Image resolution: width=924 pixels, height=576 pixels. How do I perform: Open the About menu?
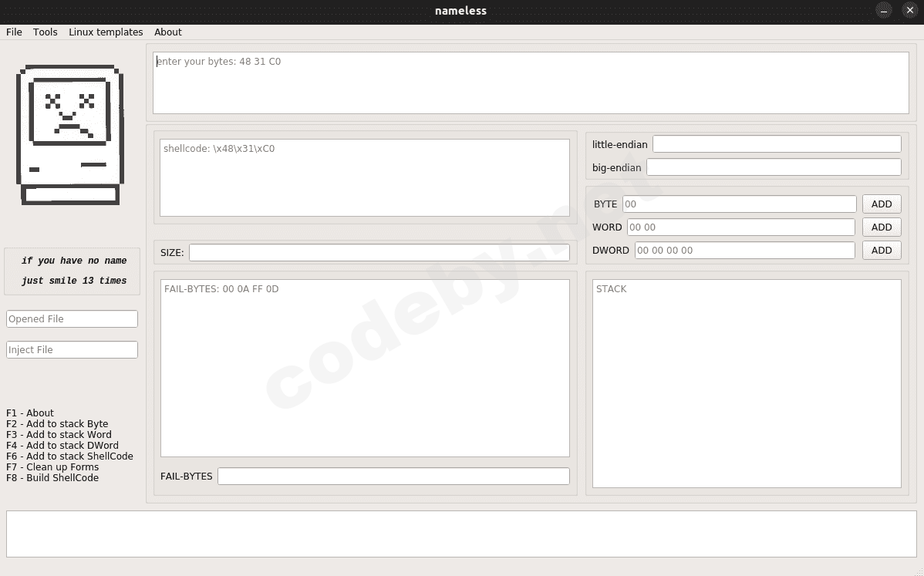pyautogui.click(x=168, y=32)
